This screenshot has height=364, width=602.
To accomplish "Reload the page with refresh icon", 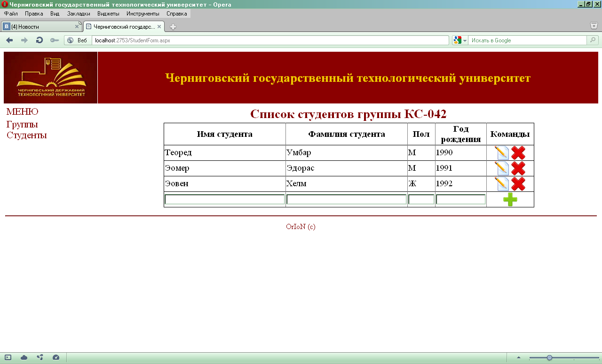I will click(x=40, y=40).
